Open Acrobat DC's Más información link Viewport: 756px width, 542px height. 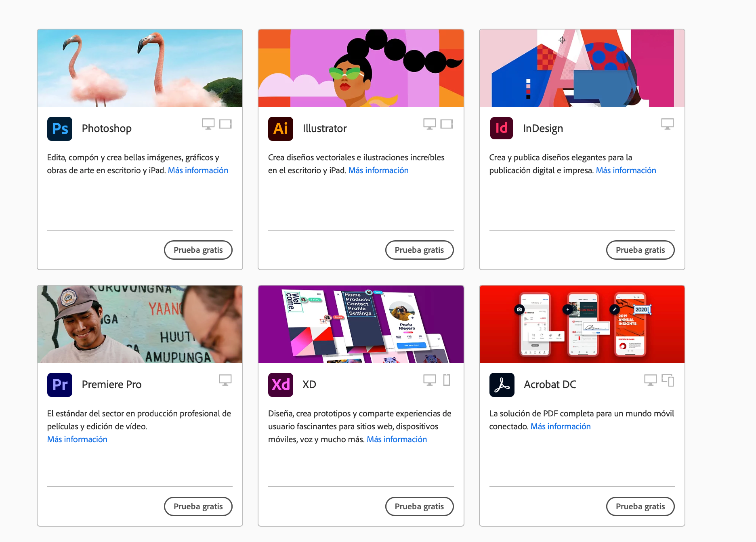click(561, 426)
